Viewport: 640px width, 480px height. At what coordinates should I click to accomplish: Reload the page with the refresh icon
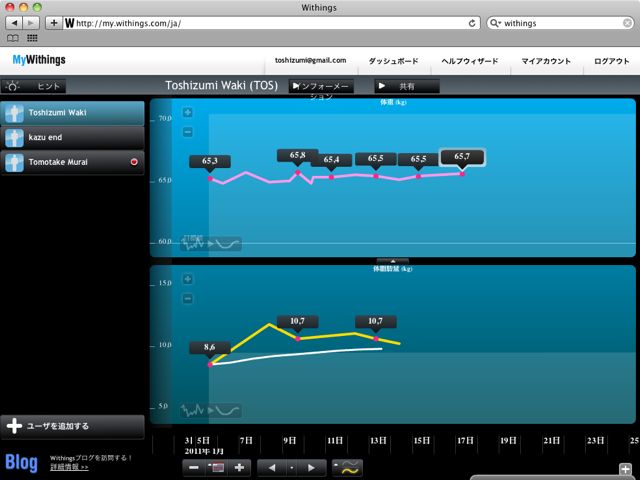(472, 23)
